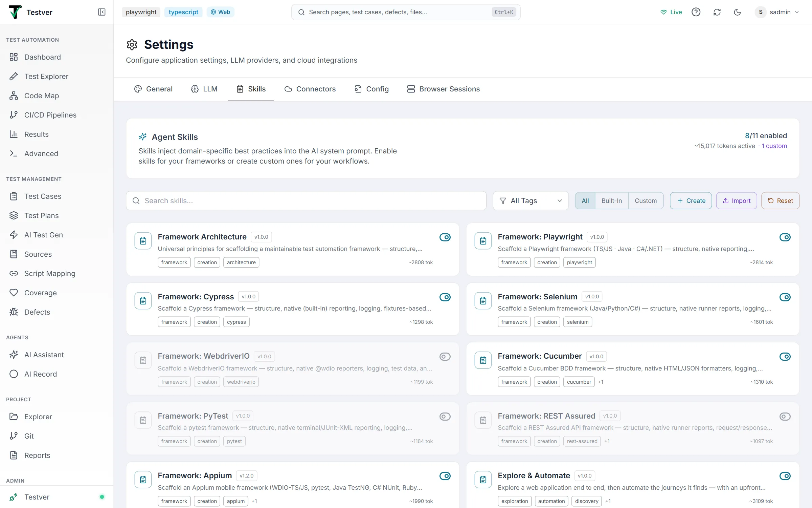Image resolution: width=812 pixels, height=508 pixels.
Task: Open the Connectors tab
Action: pyautogui.click(x=310, y=89)
